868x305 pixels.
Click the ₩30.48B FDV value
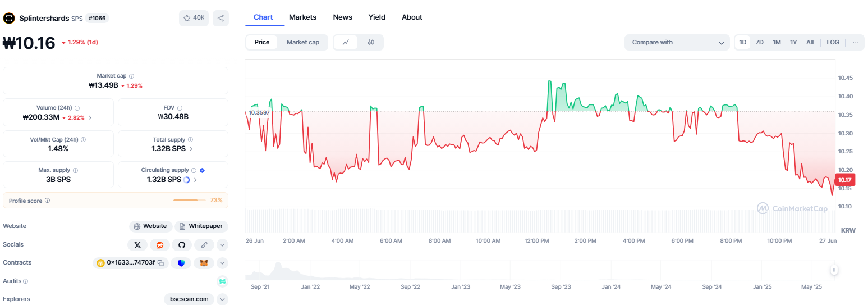[x=173, y=117]
